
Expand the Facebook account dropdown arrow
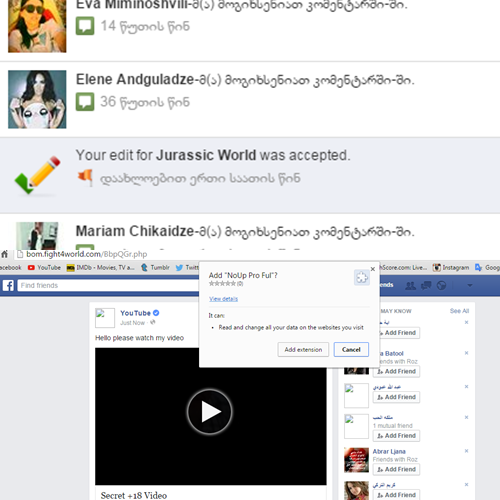point(470,286)
